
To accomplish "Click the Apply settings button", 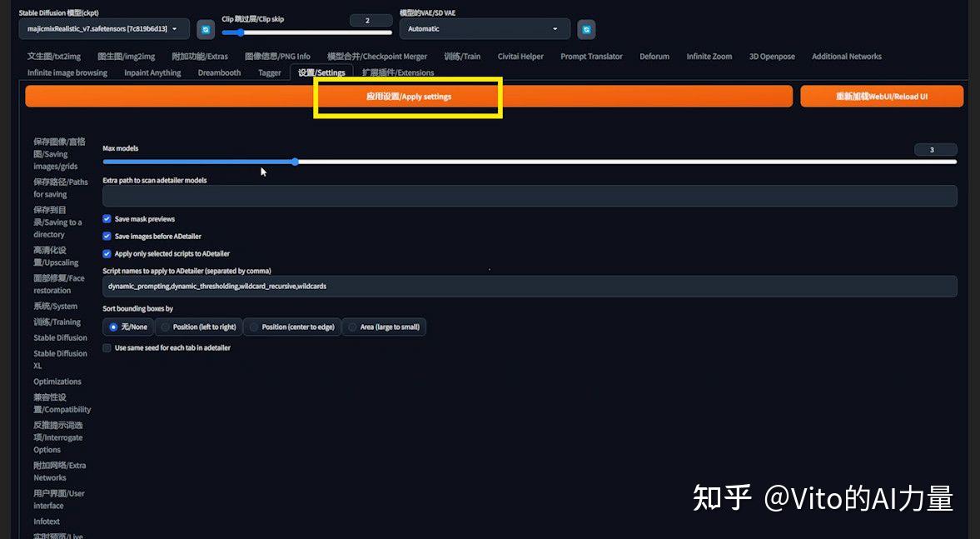I will (407, 96).
